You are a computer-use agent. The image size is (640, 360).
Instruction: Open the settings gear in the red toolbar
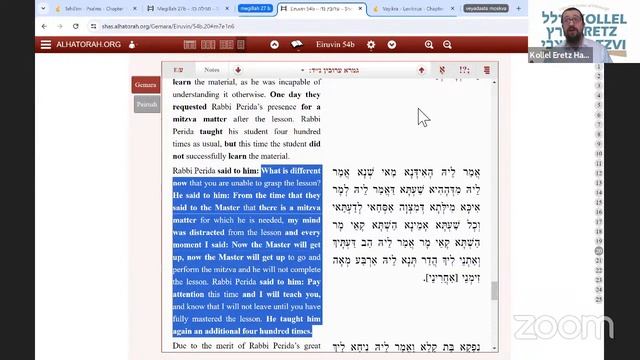(x=371, y=44)
